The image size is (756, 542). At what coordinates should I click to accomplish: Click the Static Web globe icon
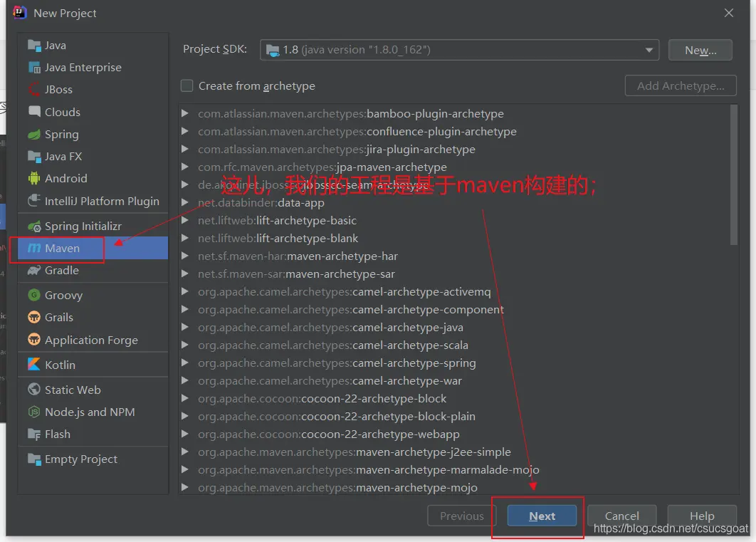(x=33, y=390)
